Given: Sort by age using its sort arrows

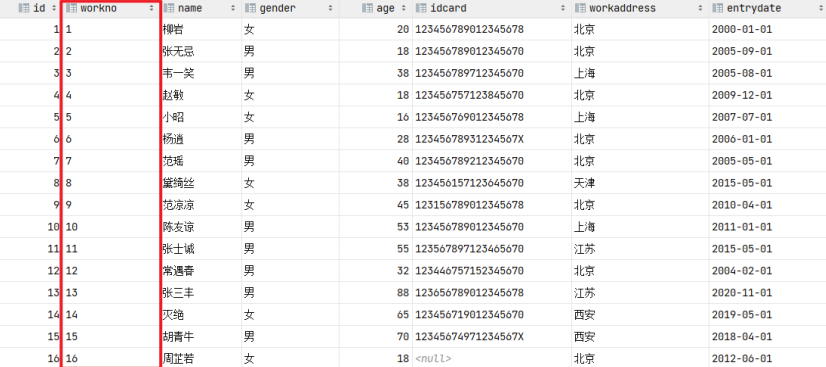Looking at the screenshot, I should [x=404, y=8].
